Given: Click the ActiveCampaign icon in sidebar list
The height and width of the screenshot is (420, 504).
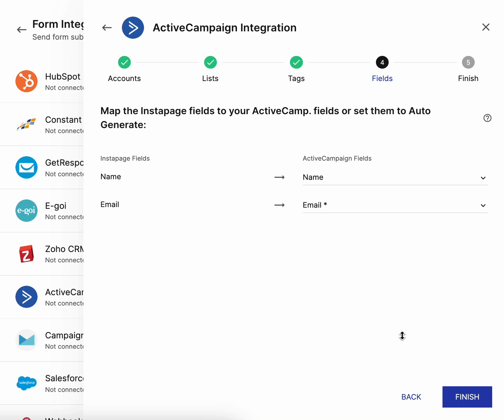Looking at the screenshot, I should [27, 297].
